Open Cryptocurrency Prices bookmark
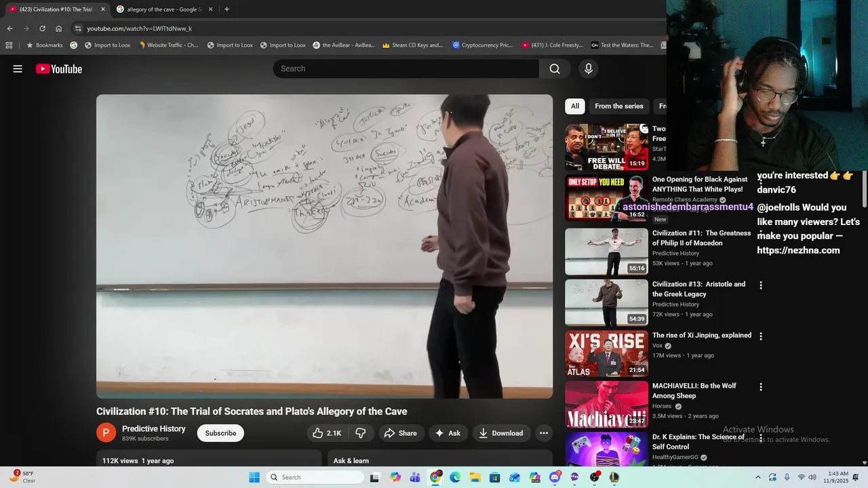The image size is (868, 488). click(x=482, y=45)
